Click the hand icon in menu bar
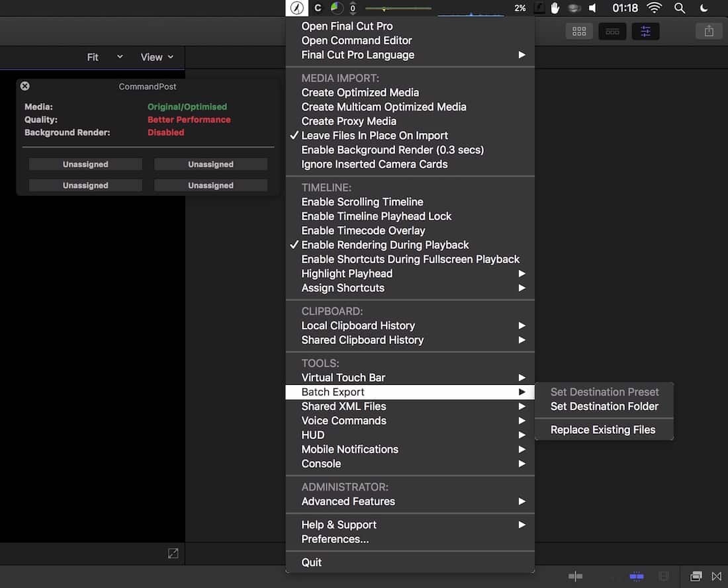 [555, 8]
